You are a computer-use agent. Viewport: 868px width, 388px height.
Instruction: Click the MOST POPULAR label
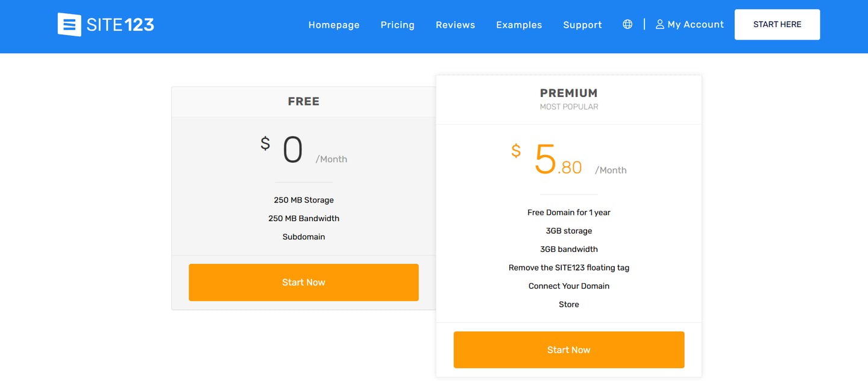coord(568,107)
